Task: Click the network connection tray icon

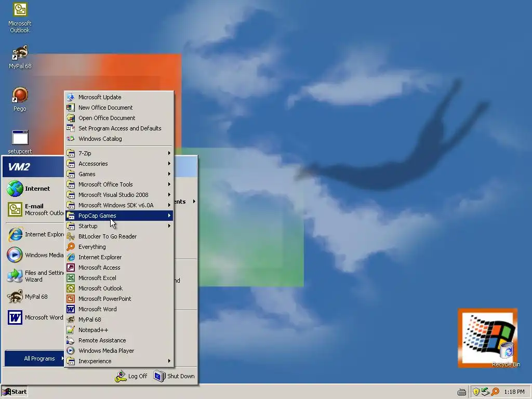Action: [x=486, y=392]
